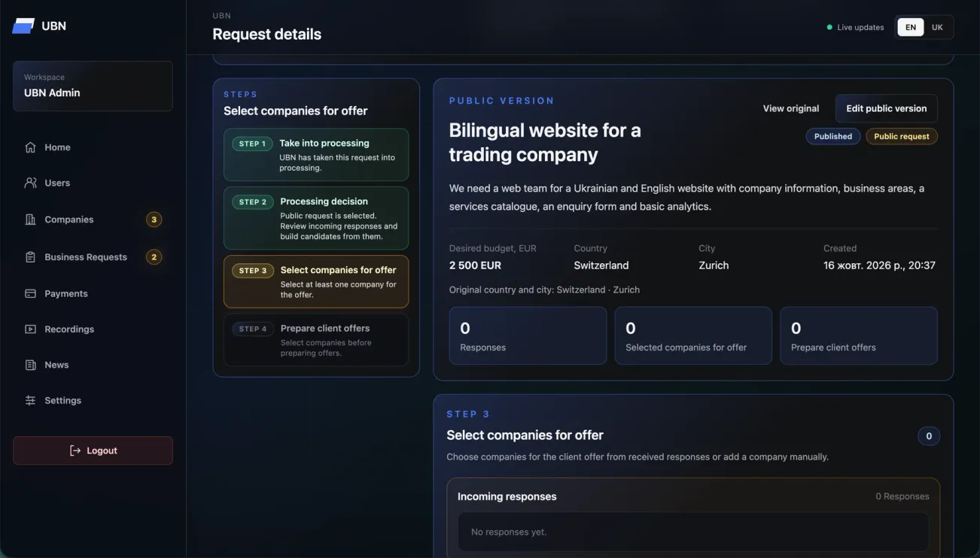
Task: Click the Business Requests clipboard icon
Action: (30, 257)
